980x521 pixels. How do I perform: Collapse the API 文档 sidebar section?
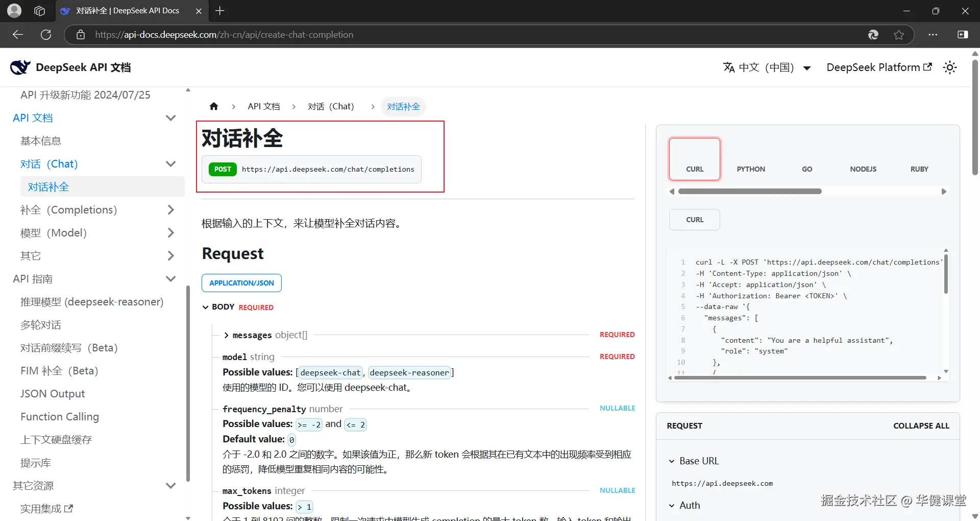(171, 118)
